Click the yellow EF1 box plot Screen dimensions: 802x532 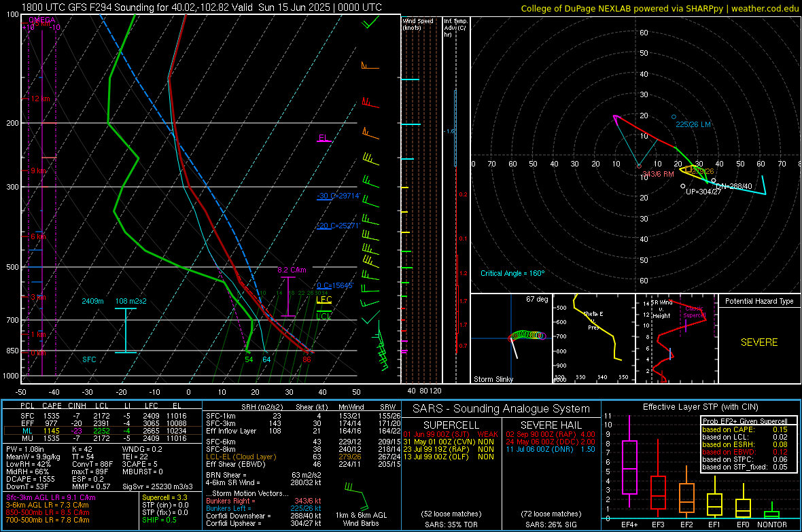point(714,498)
